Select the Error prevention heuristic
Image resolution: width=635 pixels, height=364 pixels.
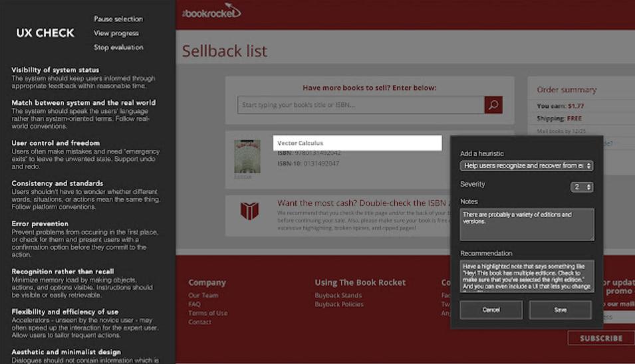click(40, 224)
